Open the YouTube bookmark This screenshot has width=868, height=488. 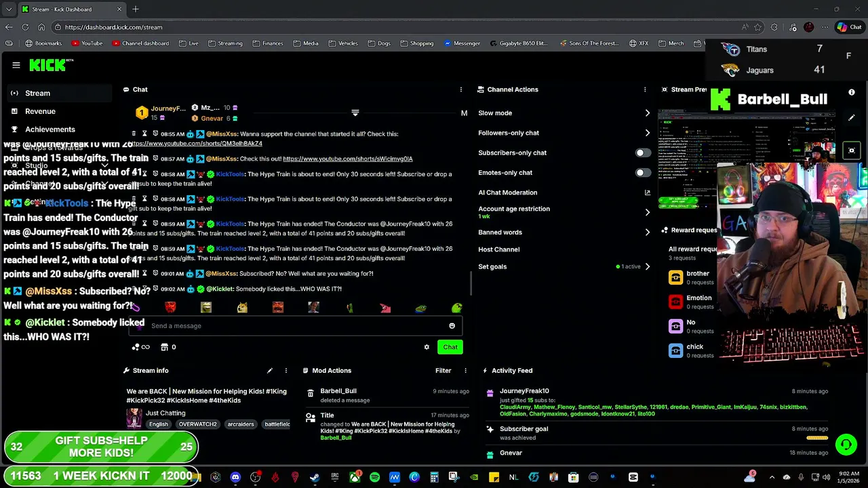[87, 43]
